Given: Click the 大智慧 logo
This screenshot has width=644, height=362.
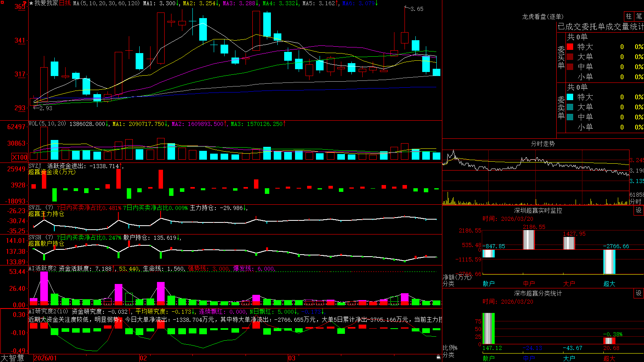Looking at the screenshot, I should pos(12,358).
